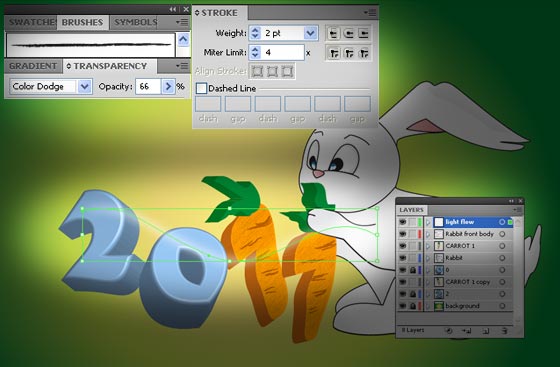The height and width of the screenshot is (367, 560).
Task: Open the Opacity slider arrow
Action: [x=168, y=87]
